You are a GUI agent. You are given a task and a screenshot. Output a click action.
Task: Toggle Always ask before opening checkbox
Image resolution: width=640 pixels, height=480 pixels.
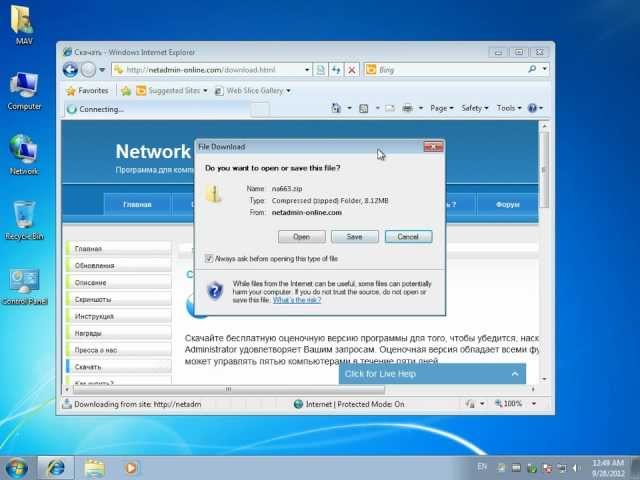(209, 259)
